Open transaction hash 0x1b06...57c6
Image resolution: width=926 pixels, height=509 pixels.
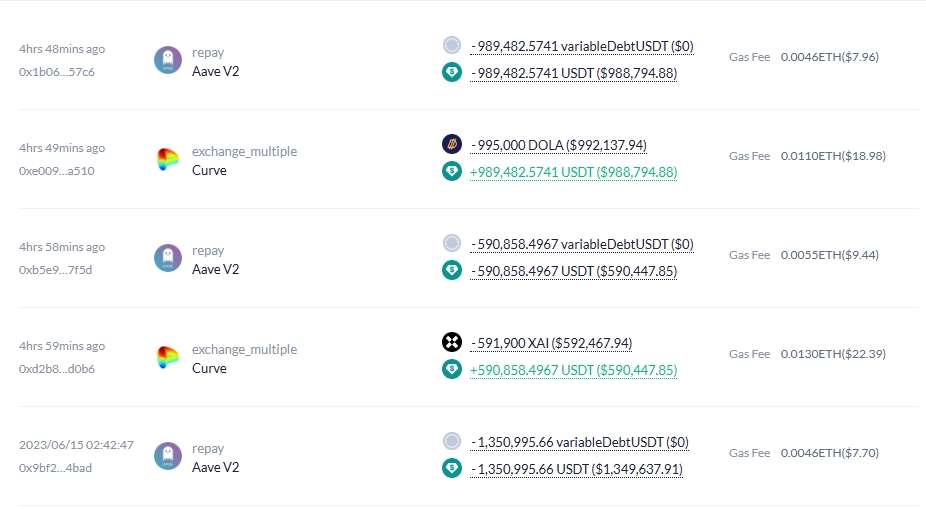click(x=57, y=72)
